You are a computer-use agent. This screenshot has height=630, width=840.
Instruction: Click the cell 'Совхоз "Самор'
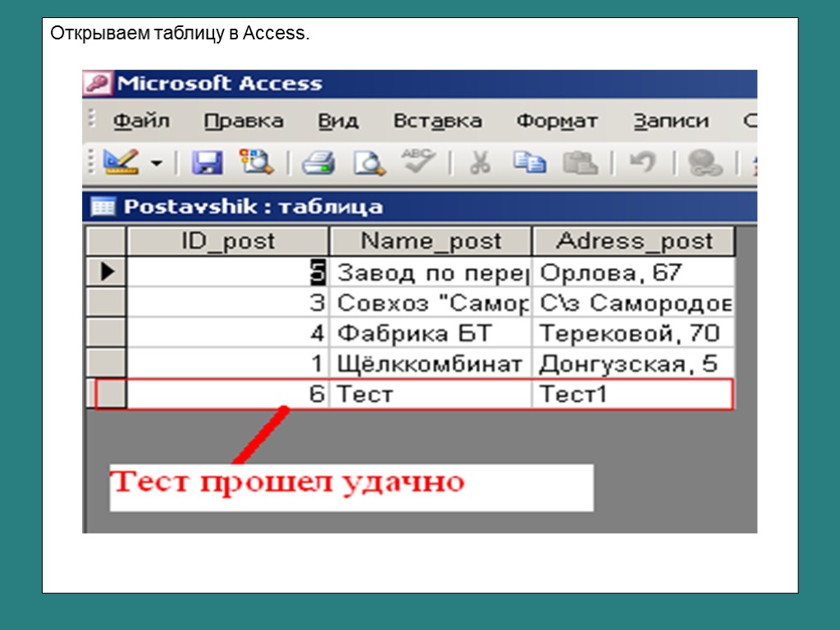pos(431,302)
